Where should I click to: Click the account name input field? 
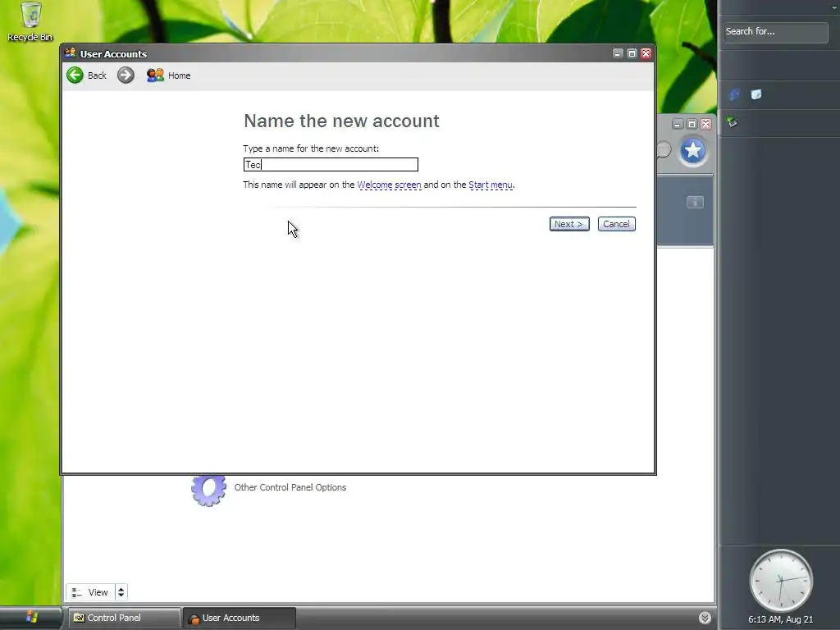(x=331, y=164)
